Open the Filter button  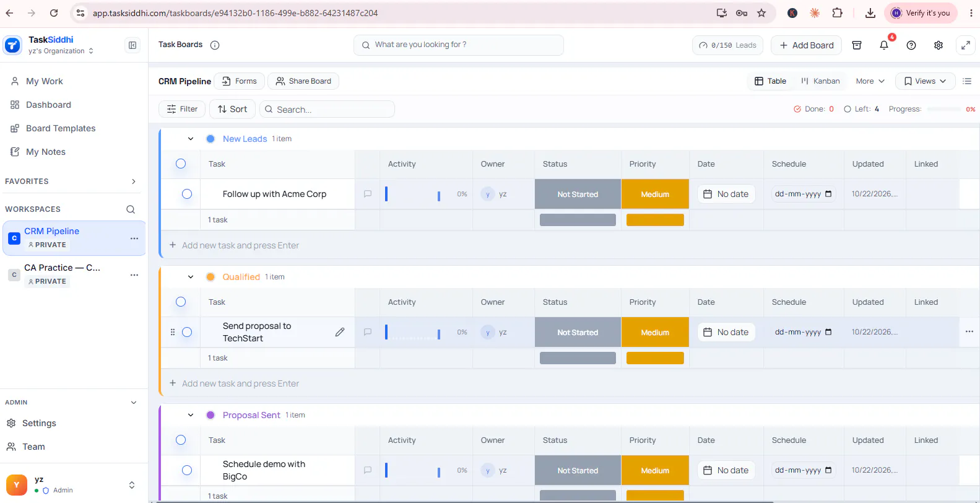182,109
